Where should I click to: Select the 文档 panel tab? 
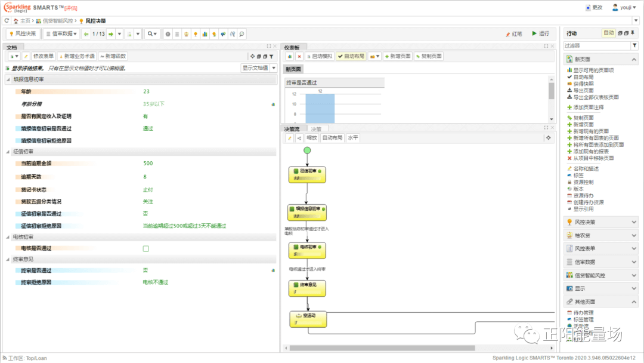12,48
